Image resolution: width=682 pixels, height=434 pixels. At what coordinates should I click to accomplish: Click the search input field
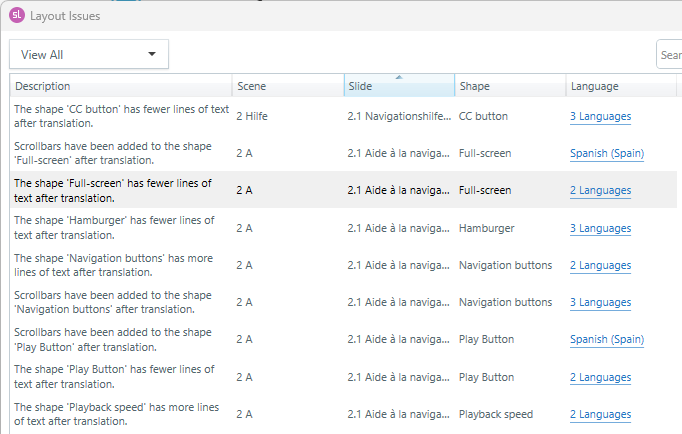[669, 55]
